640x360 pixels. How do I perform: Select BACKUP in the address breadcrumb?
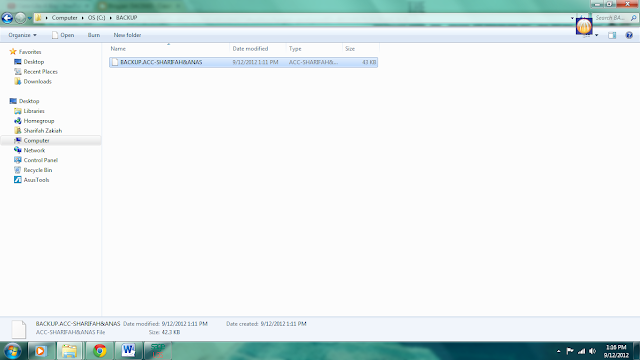(126, 18)
